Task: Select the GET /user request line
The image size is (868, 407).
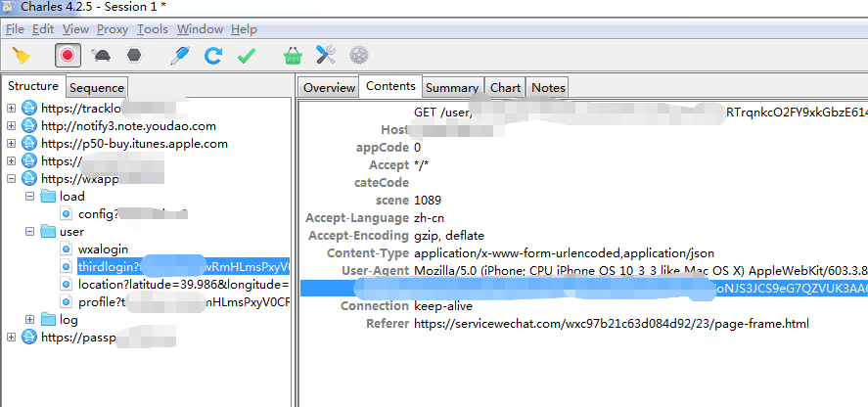Action: coord(584,113)
